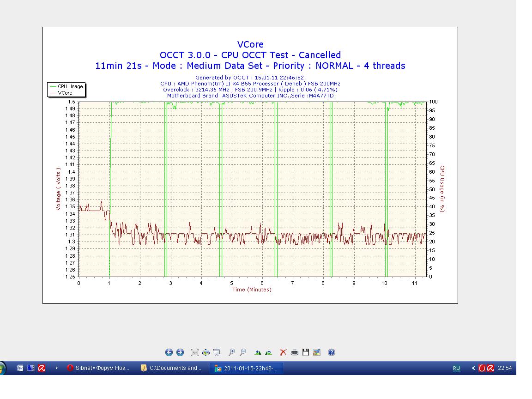Launch Word from the quick launch

20,368
